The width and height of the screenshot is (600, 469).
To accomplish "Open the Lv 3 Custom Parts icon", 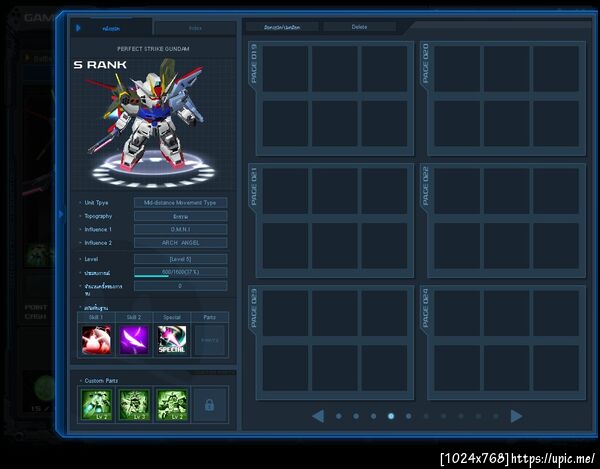I will [134, 405].
